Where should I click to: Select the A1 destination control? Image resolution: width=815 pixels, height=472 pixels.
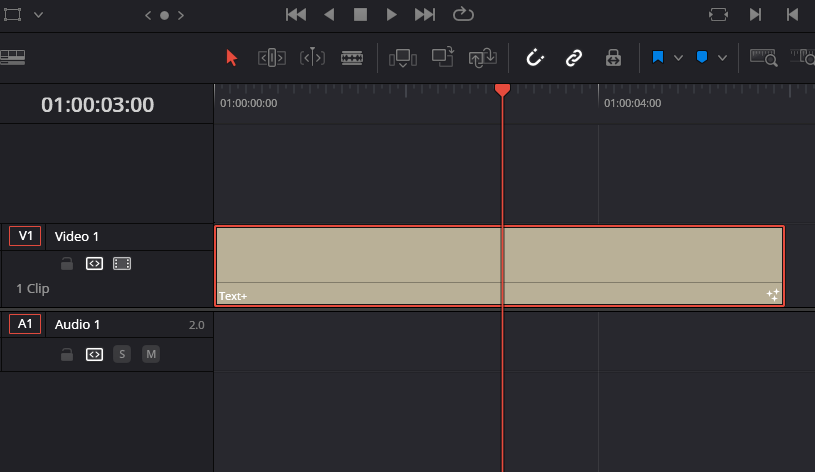(25, 324)
